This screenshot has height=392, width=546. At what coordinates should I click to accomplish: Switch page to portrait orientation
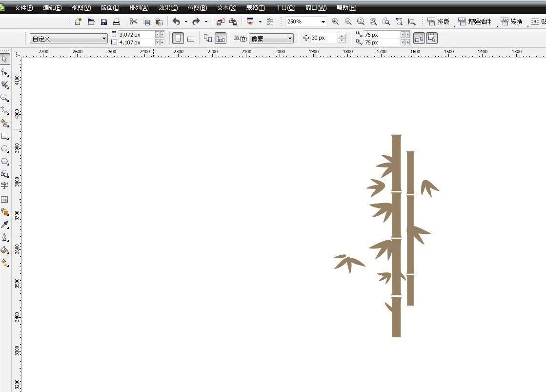click(x=178, y=38)
